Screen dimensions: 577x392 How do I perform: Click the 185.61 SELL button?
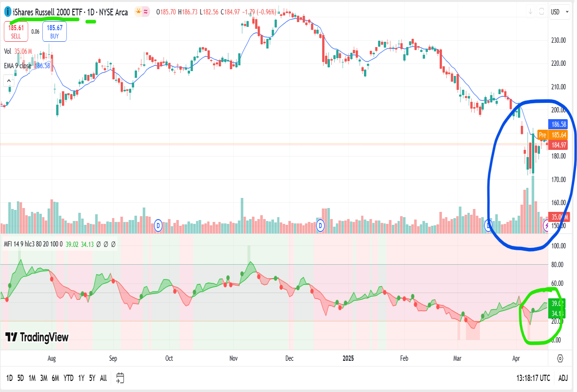[16, 32]
